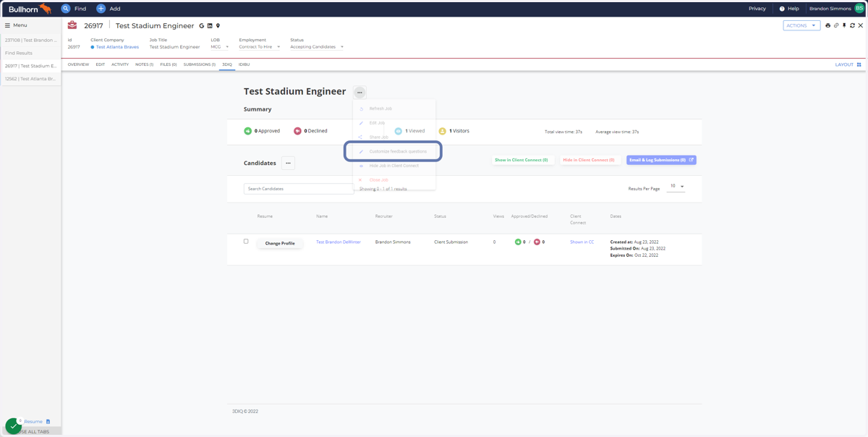
Task: Click the Layout grid icon
Action: pyautogui.click(x=859, y=64)
